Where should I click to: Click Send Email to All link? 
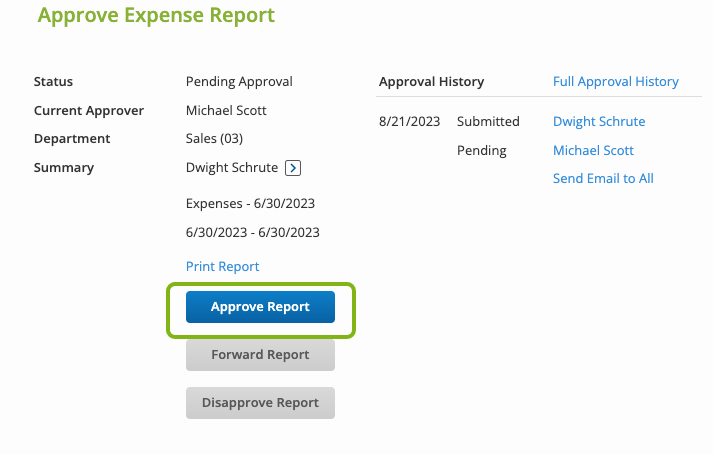tap(603, 178)
